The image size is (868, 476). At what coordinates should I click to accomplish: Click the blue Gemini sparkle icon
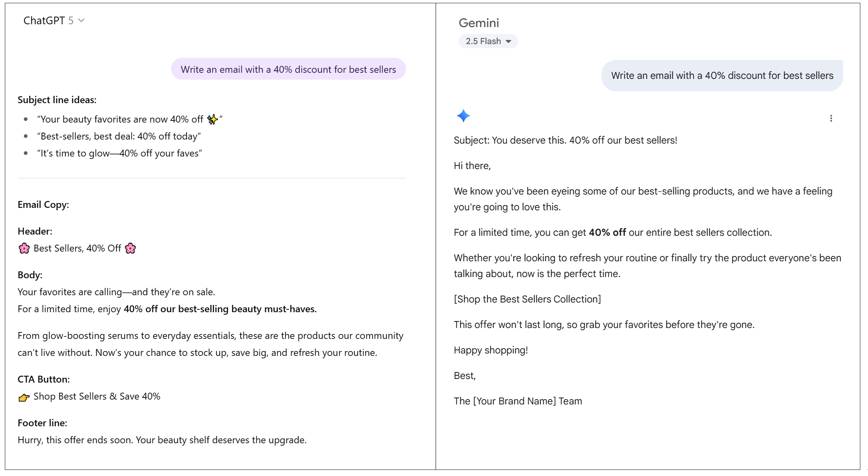click(x=463, y=116)
